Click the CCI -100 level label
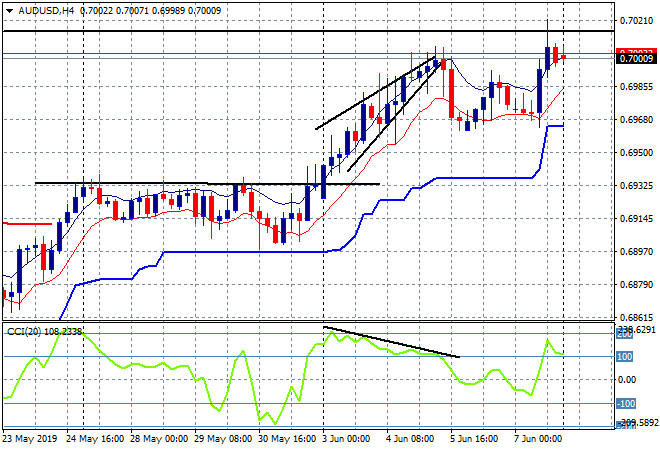 625,404
